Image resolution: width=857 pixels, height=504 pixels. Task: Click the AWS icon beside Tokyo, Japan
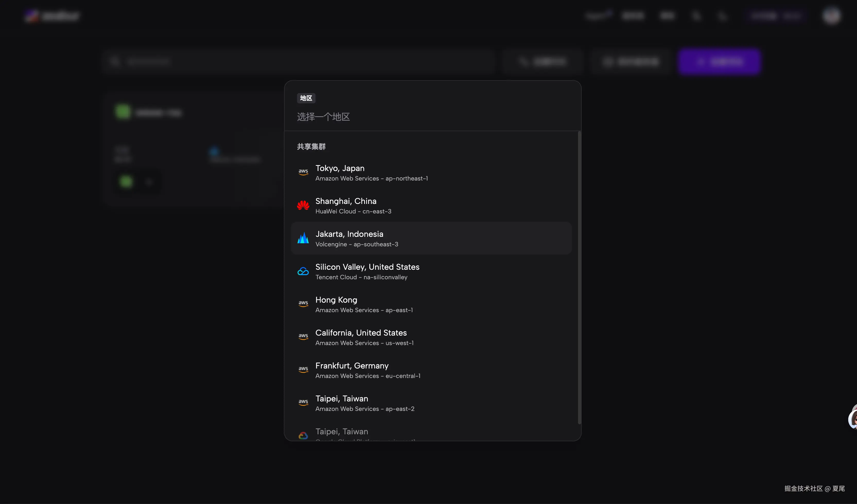(303, 172)
